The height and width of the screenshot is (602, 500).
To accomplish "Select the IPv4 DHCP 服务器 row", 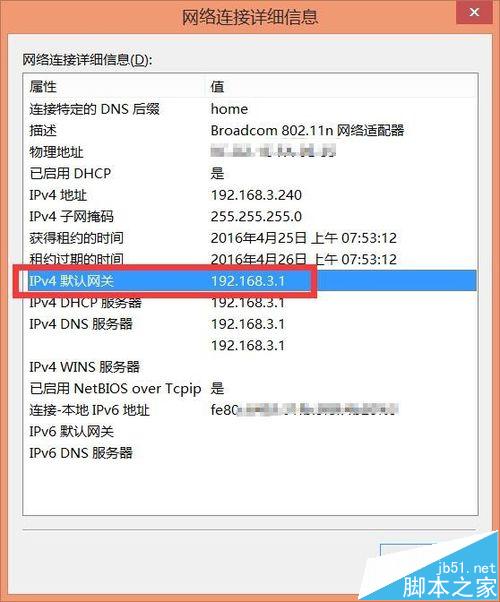I will 251,303.
